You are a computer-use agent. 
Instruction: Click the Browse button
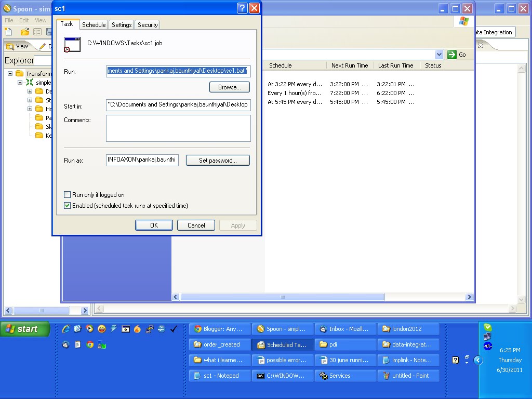coord(229,87)
